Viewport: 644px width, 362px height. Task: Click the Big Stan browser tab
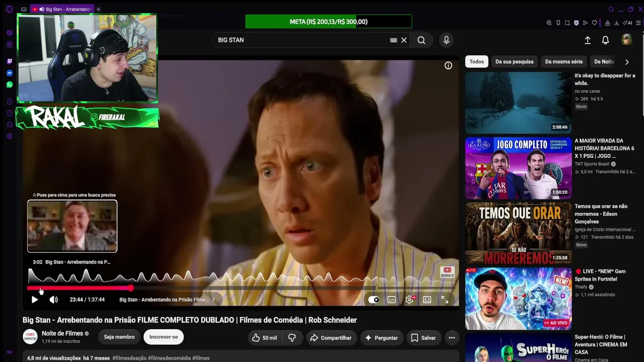[x=62, y=9]
